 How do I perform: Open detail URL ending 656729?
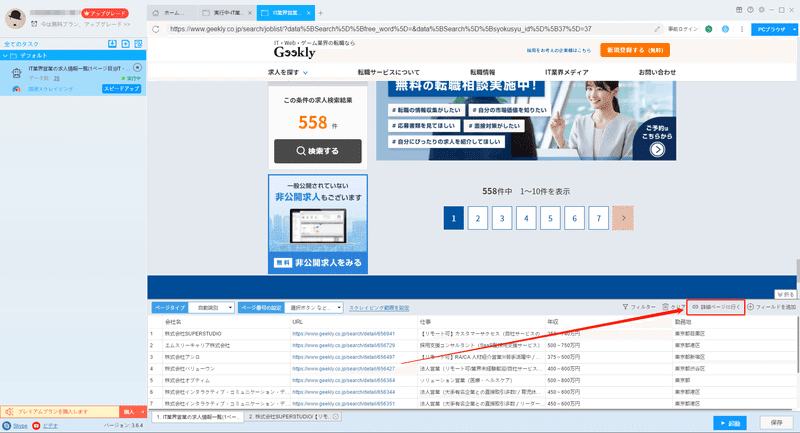(343, 345)
